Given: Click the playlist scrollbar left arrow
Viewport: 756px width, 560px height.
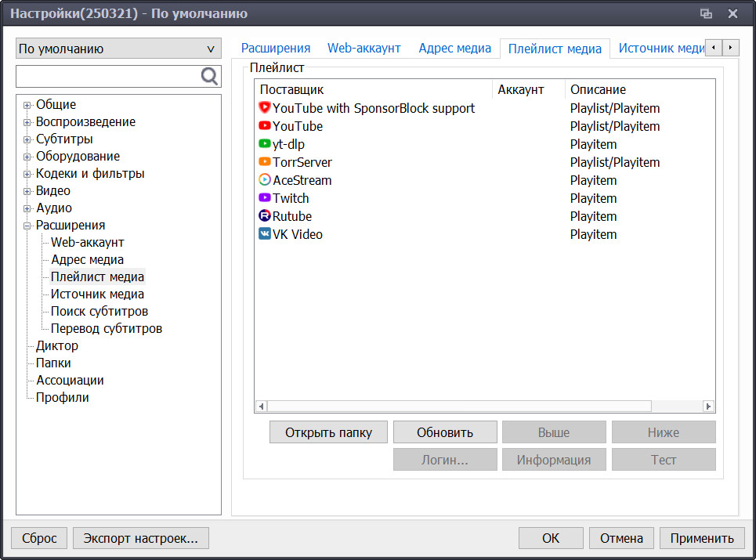Looking at the screenshot, I should [261, 406].
